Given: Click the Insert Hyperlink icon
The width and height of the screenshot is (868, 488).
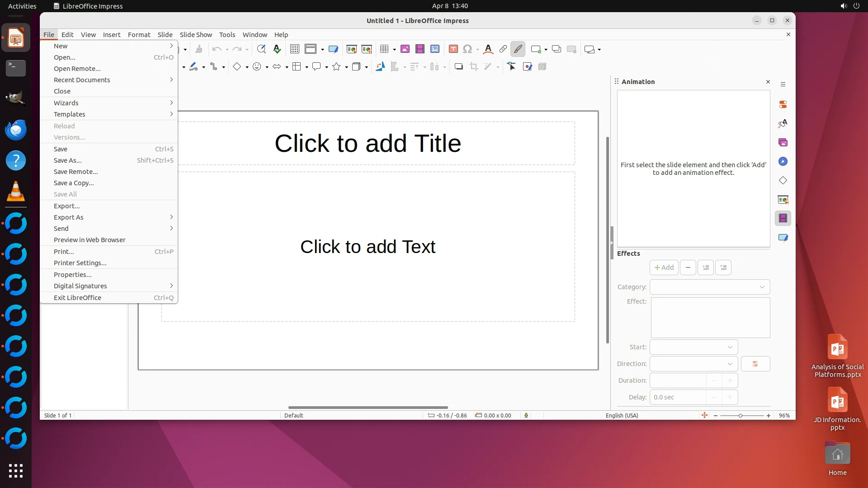Looking at the screenshot, I should 503,49.
